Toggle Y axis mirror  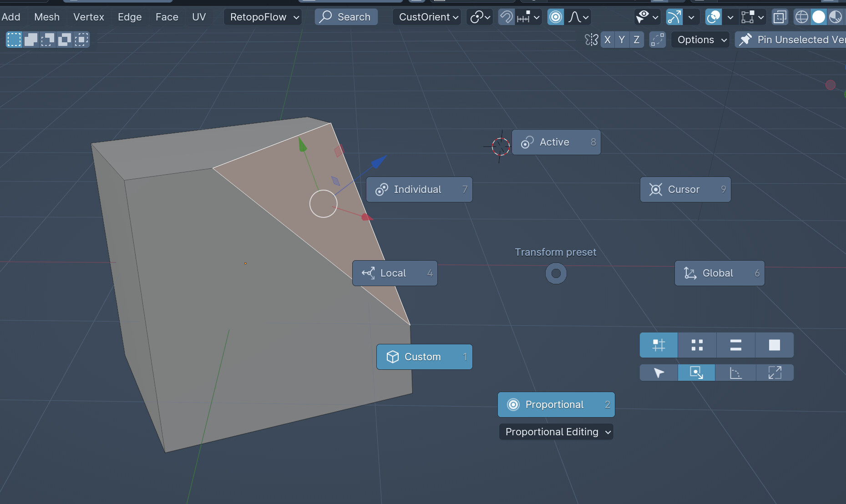(x=622, y=40)
